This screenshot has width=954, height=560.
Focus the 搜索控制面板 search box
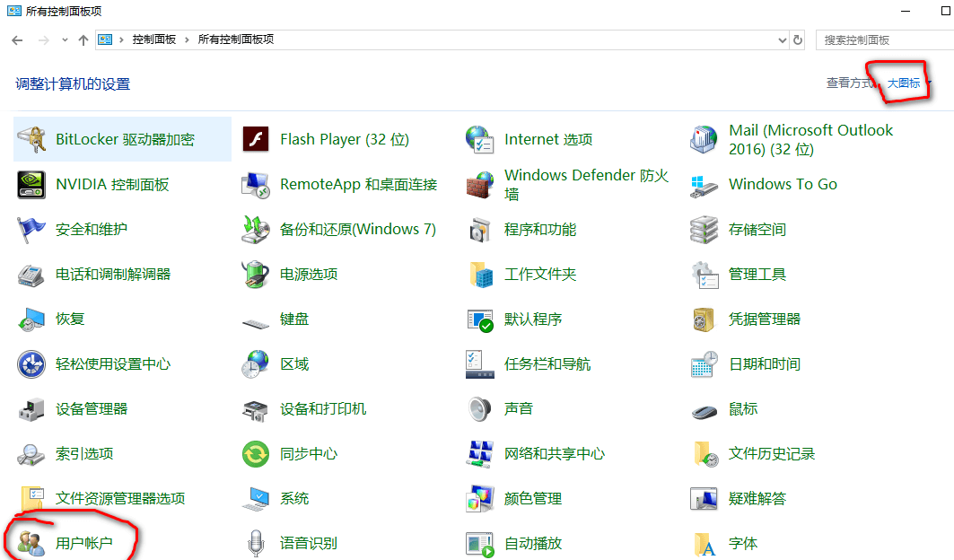(x=885, y=40)
